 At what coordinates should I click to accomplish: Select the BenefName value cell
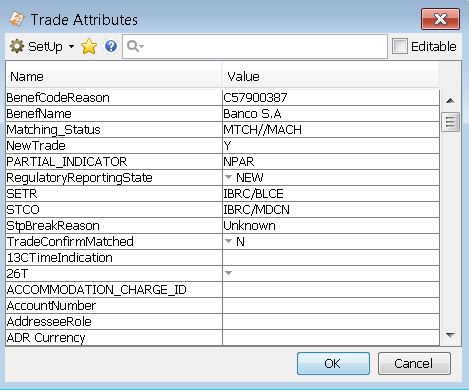point(331,114)
